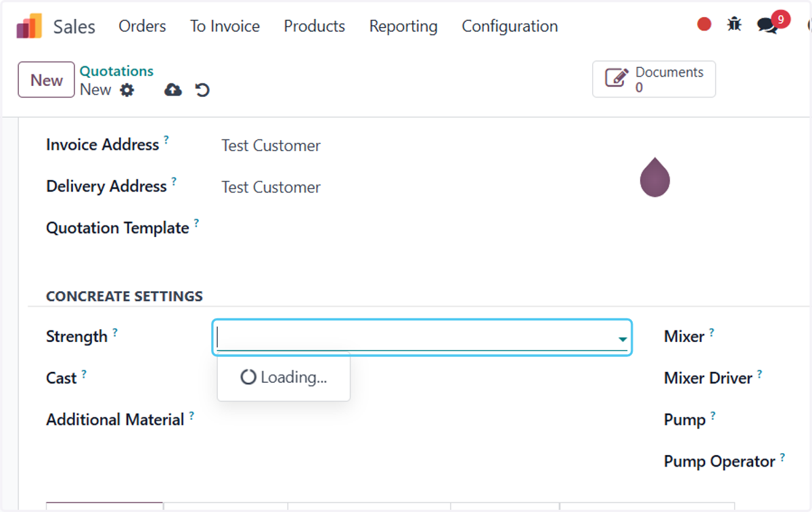Screen dimensions: 812x512
Task: Click the red recording dot icon
Action: pos(704,24)
